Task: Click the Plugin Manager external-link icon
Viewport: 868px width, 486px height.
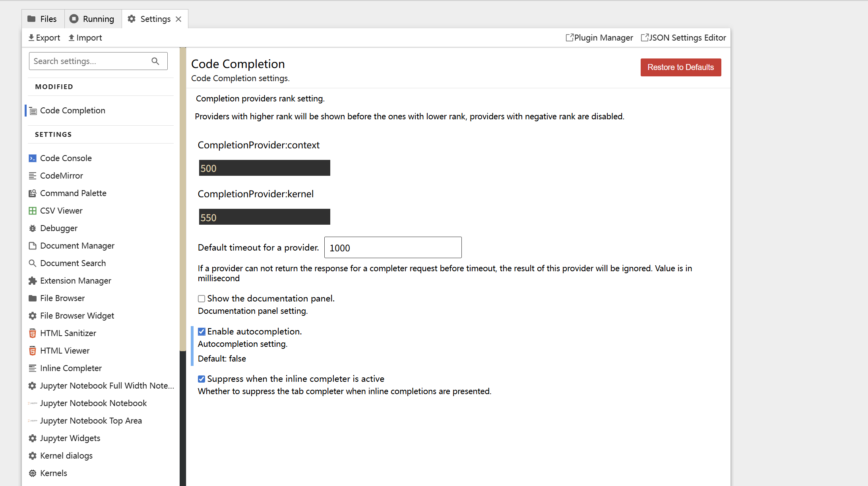Action: pos(570,37)
